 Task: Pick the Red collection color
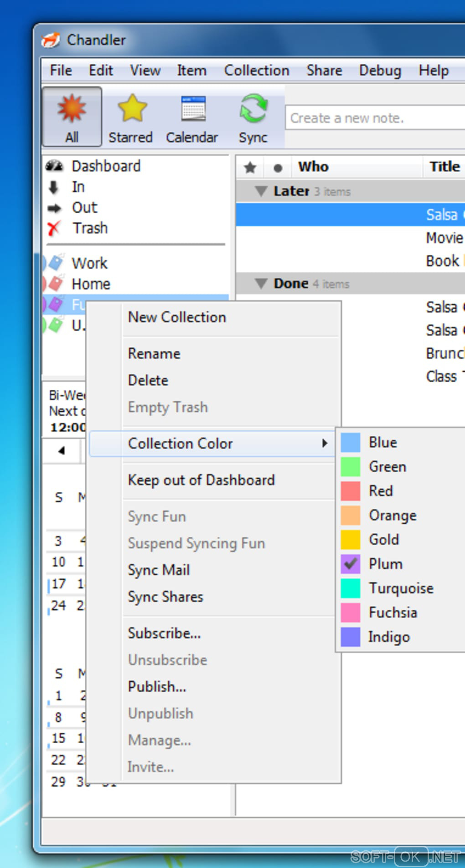(402, 491)
